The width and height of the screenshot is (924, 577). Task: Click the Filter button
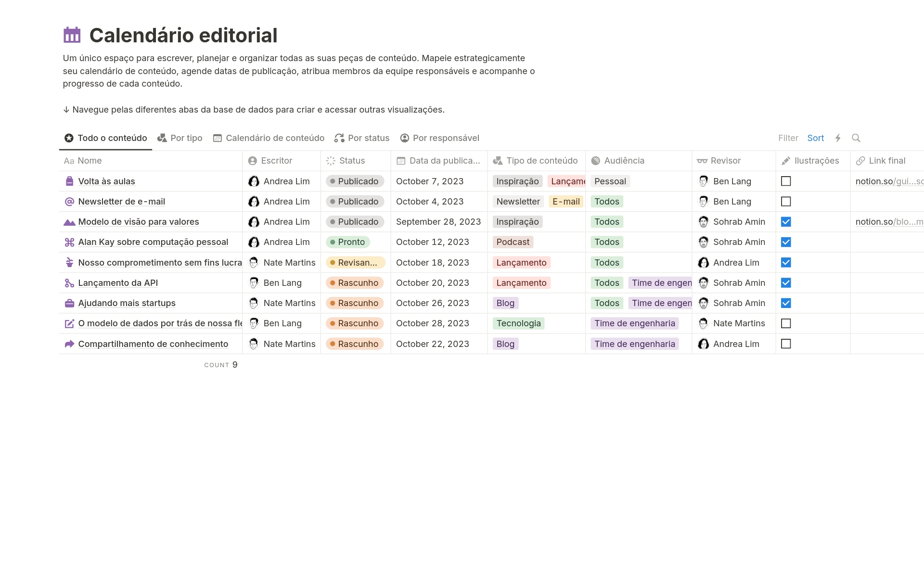788,138
